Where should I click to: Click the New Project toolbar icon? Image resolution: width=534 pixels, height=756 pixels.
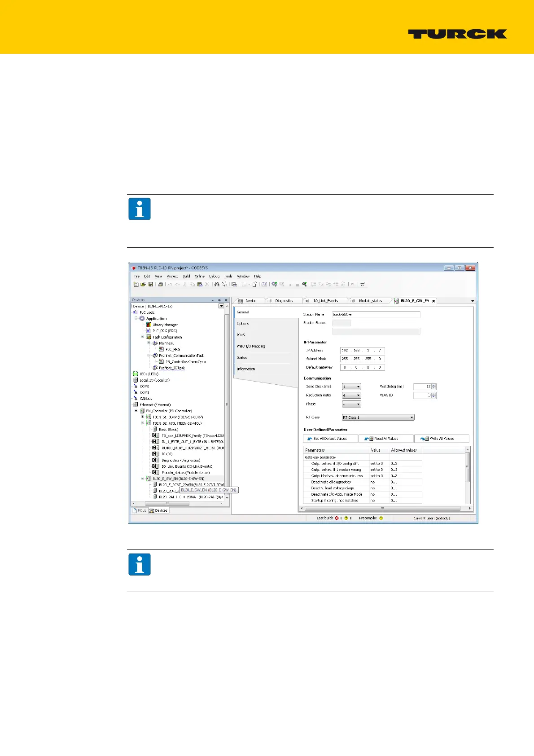(x=136, y=284)
